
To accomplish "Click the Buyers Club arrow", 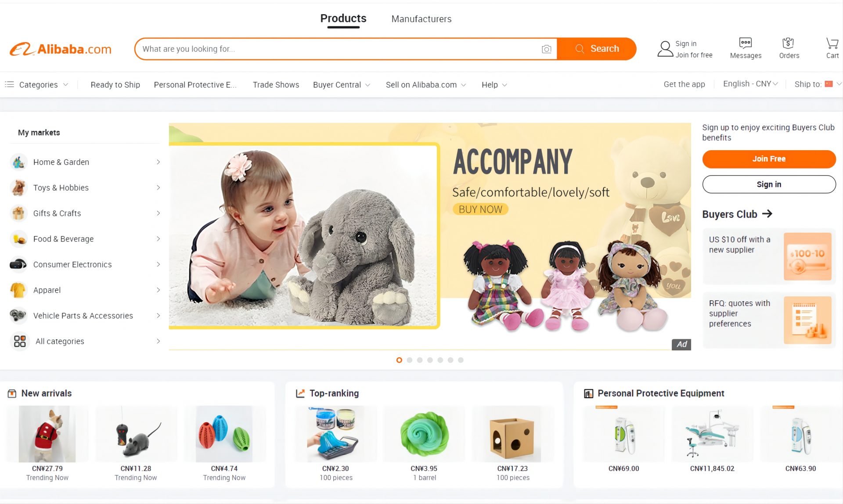I will [x=767, y=214].
